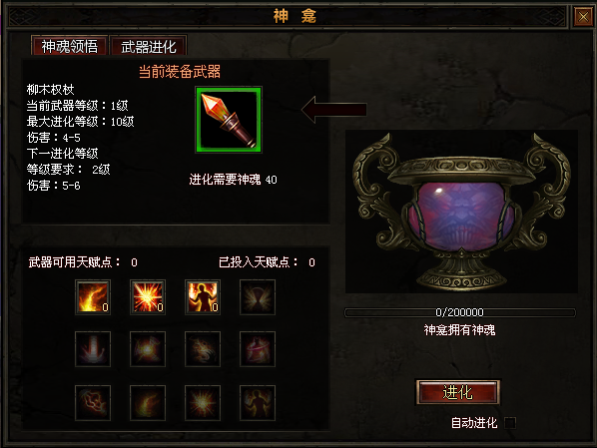Switch to the 神魂领悟 tab
Screen dimensions: 597x448
tap(69, 46)
